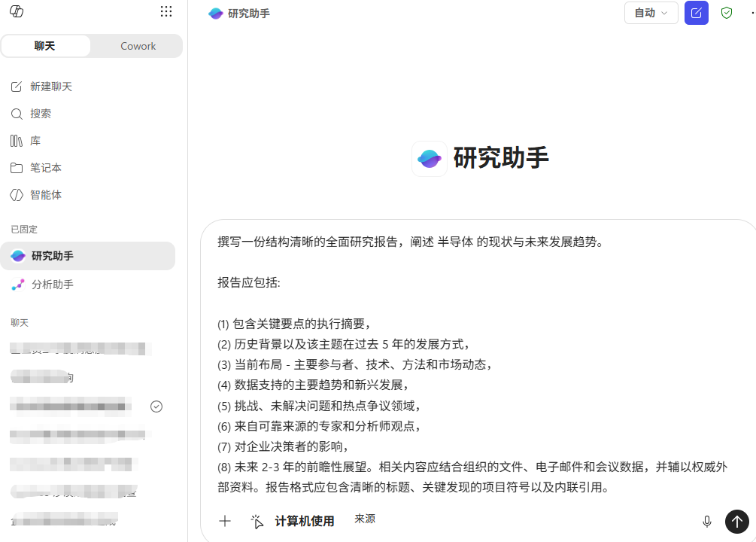
Task: Click inside the prompt text box
Action: tap(472, 364)
